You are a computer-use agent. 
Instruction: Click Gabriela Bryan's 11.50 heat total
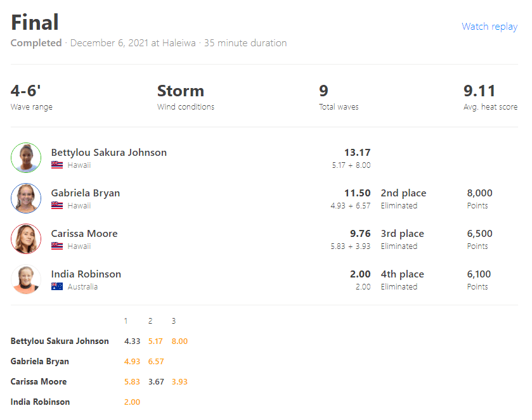357,193
